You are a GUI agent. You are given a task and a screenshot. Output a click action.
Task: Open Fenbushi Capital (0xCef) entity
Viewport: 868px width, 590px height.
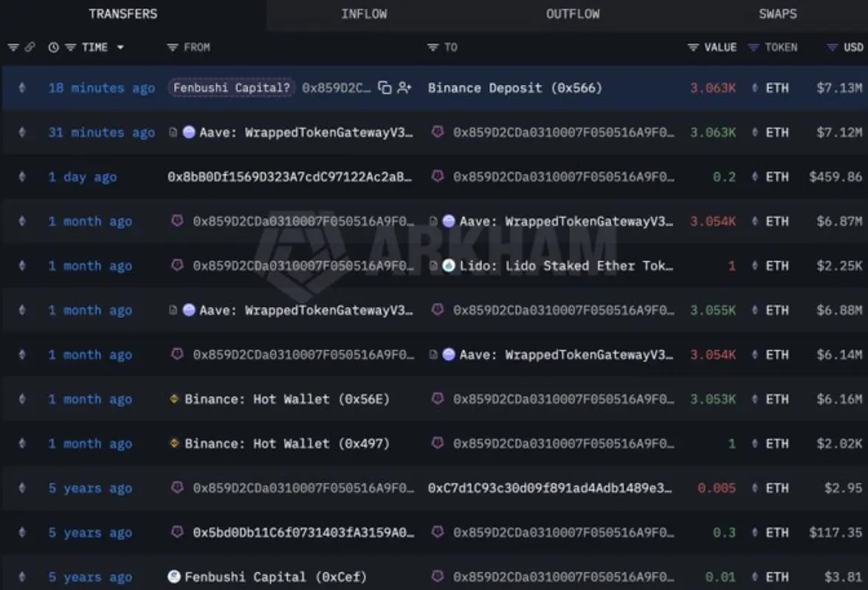click(x=276, y=577)
